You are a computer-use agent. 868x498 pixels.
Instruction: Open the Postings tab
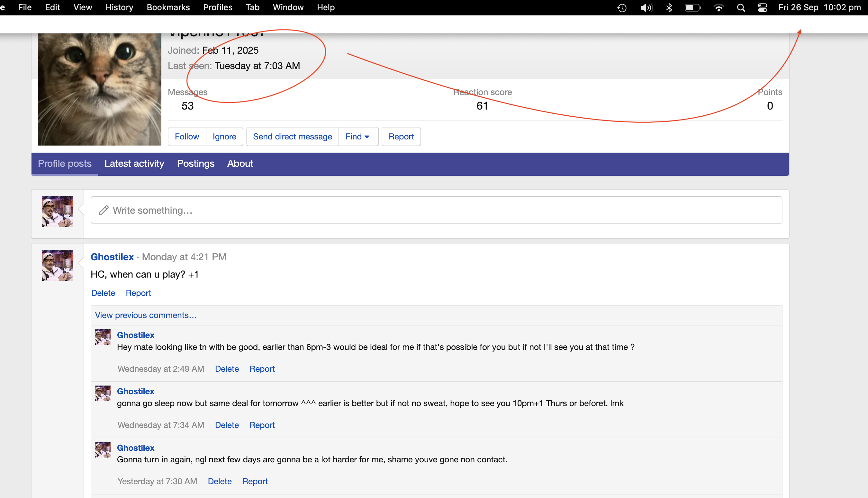196,164
